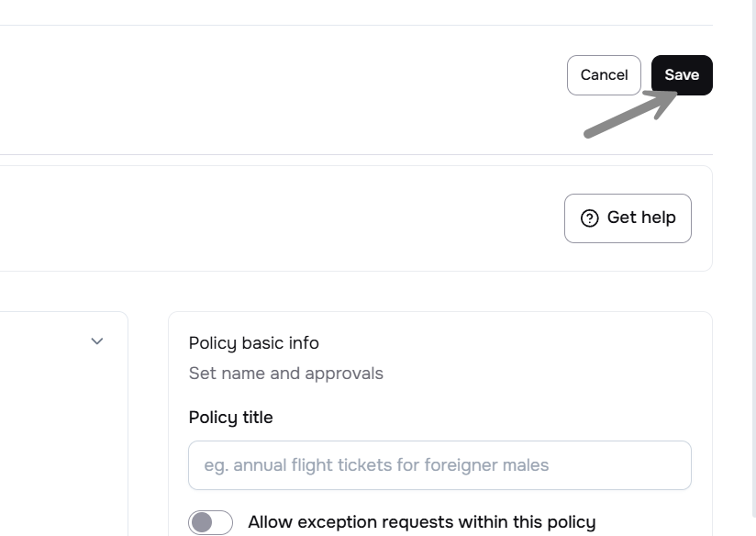Click the question mark help icon
Screen dimensions: 756x536
[x=590, y=218]
